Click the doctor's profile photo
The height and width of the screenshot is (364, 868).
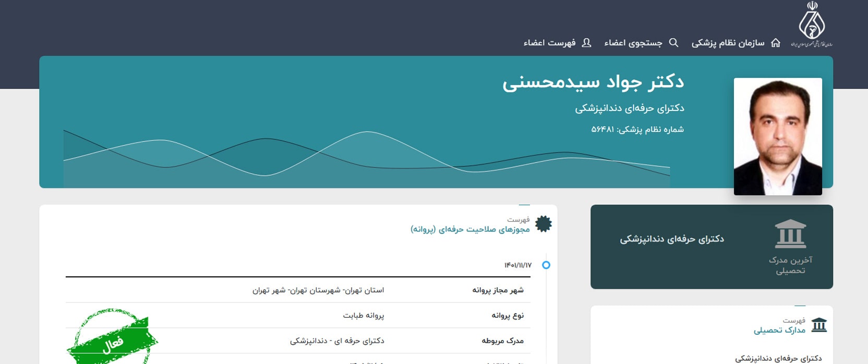point(778,137)
